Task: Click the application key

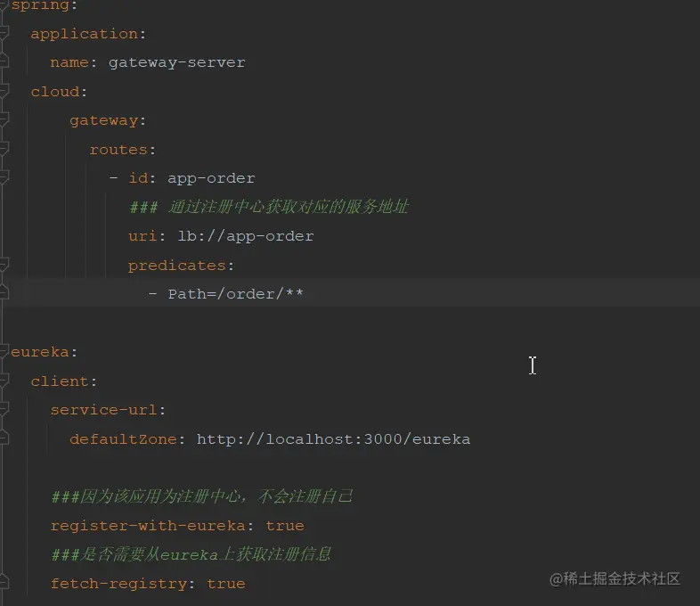Action: click(84, 34)
